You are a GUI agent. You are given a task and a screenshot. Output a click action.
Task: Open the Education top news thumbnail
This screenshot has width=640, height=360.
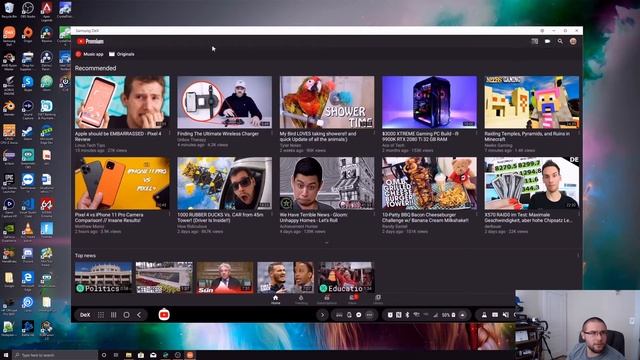(x=346, y=278)
